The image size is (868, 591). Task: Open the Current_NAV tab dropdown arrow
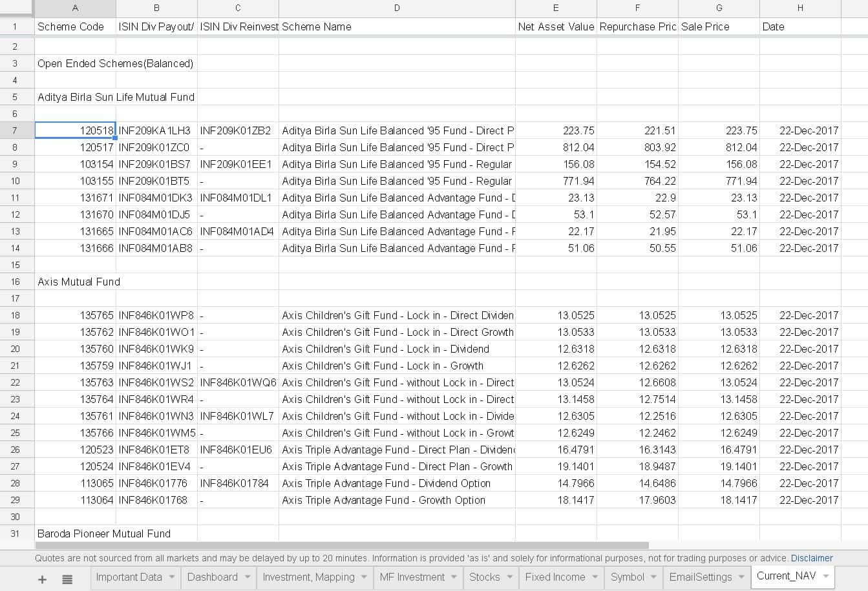click(826, 576)
